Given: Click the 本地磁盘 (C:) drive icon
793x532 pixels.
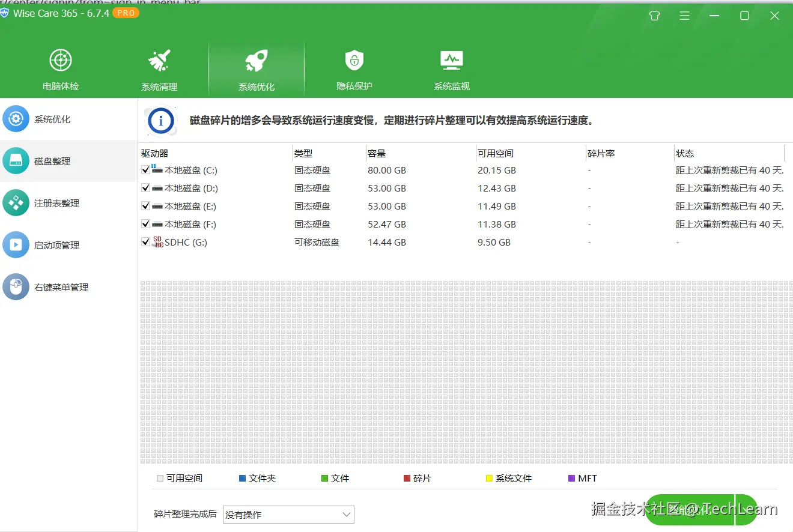Looking at the screenshot, I should (x=157, y=169).
